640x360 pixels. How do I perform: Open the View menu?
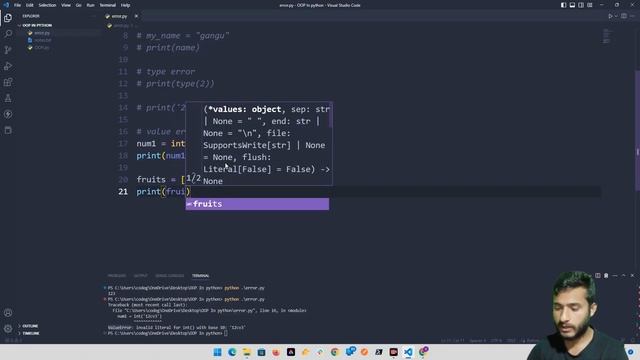(66, 5)
